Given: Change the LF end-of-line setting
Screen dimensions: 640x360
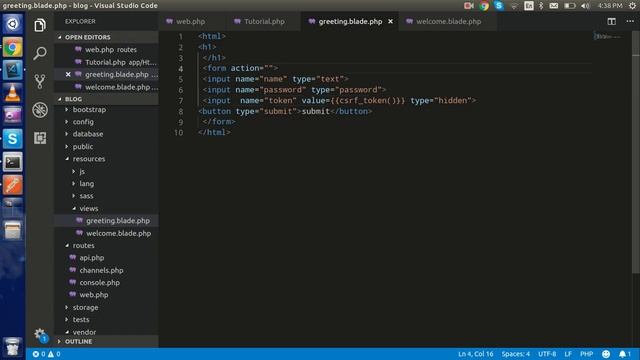Looking at the screenshot, I should (x=568, y=354).
